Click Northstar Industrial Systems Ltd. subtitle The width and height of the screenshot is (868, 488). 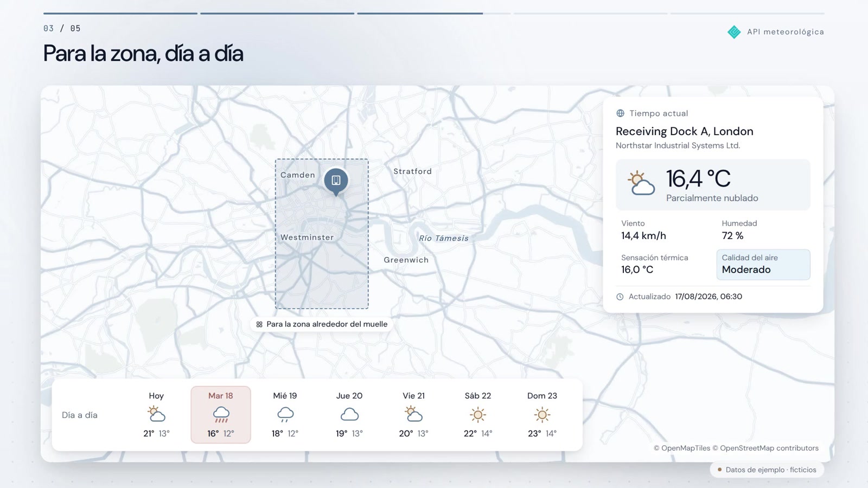pos(678,145)
